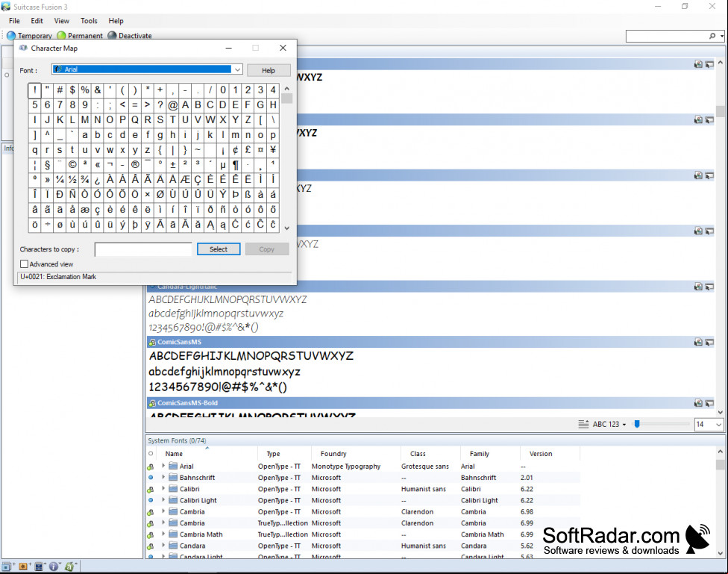Sort font list by Name column
Viewport: 728px width, 574px height.
(x=174, y=454)
